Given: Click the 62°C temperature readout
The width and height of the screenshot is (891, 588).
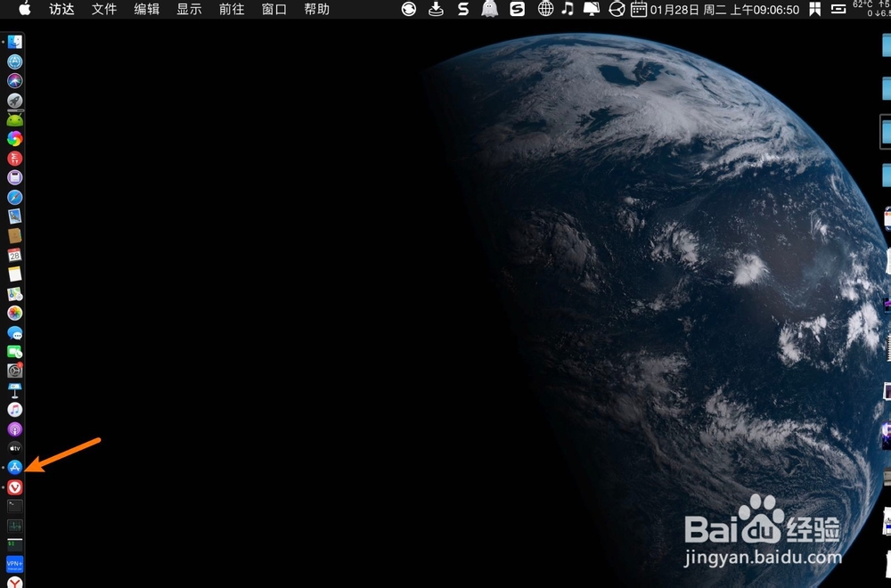Looking at the screenshot, I should (862, 4).
